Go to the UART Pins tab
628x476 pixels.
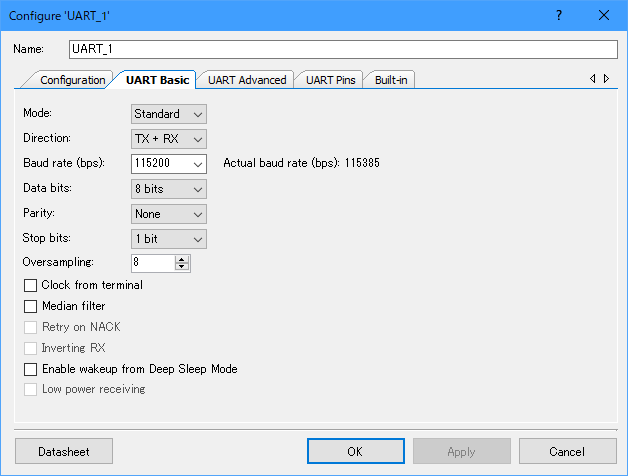pyautogui.click(x=329, y=80)
